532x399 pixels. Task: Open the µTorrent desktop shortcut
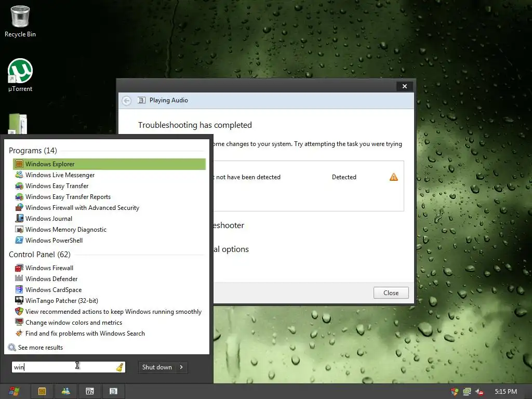20,75
